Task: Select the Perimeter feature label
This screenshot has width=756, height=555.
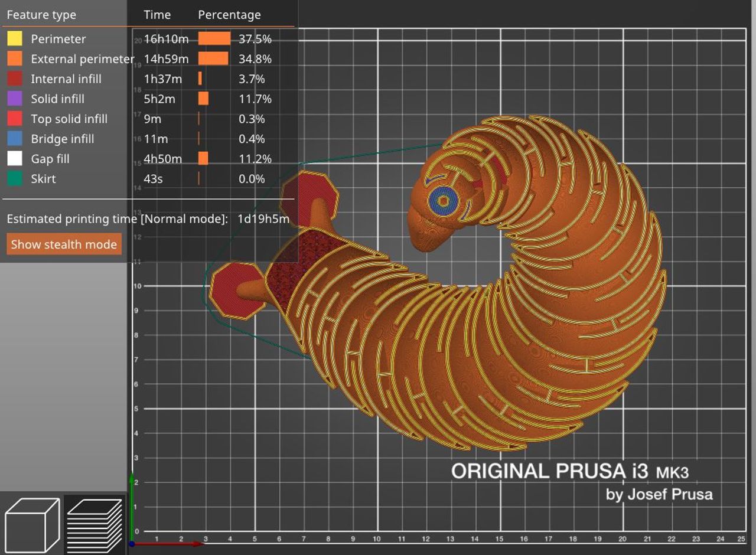Action: pyautogui.click(x=58, y=39)
